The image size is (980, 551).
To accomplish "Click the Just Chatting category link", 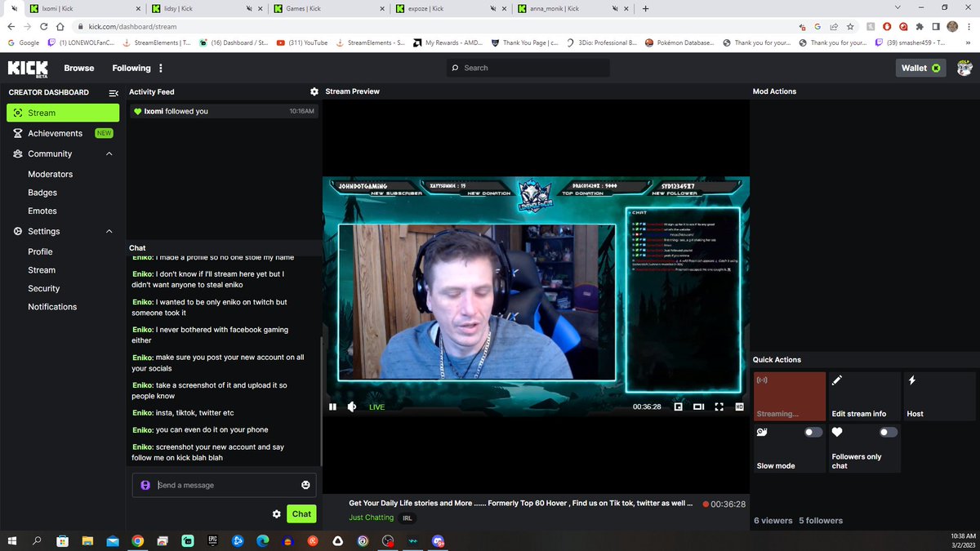I will point(372,518).
